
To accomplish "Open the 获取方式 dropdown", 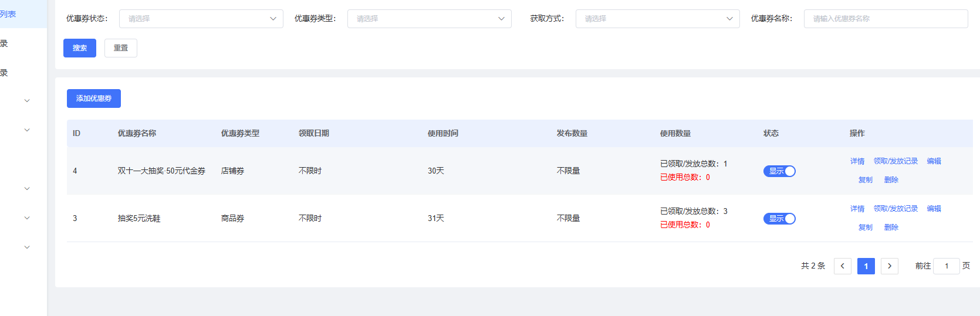I will [x=657, y=19].
